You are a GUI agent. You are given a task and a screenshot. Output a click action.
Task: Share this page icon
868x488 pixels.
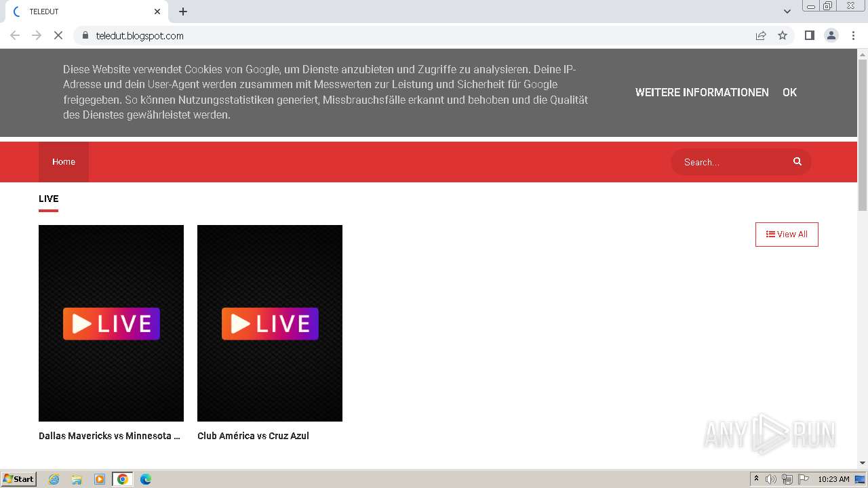[x=761, y=35]
